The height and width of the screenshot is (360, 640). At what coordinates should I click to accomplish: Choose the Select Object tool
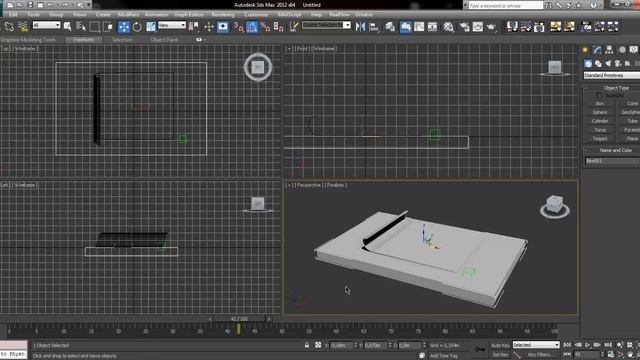pos(68,27)
